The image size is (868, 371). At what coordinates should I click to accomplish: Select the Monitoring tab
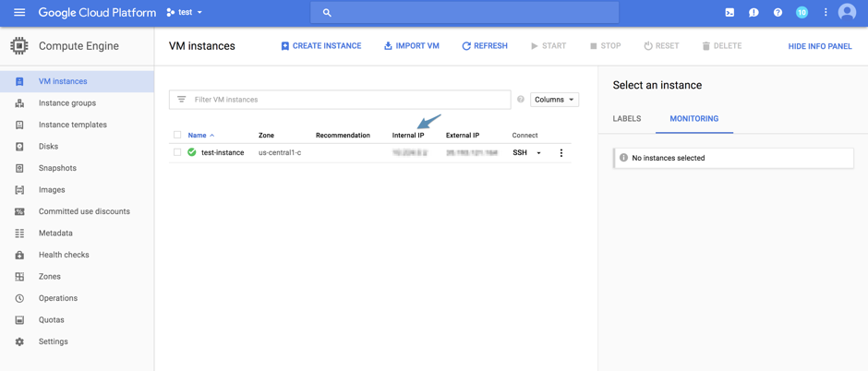693,119
